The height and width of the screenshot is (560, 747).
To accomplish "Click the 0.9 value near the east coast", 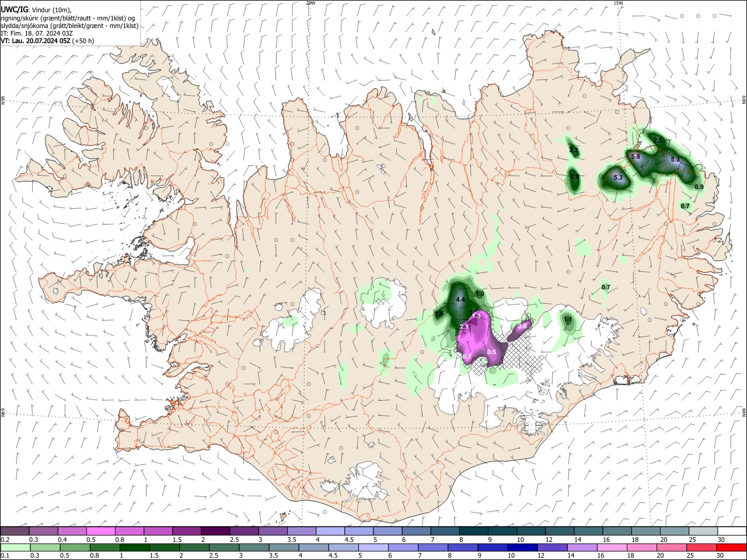I will point(699,187).
